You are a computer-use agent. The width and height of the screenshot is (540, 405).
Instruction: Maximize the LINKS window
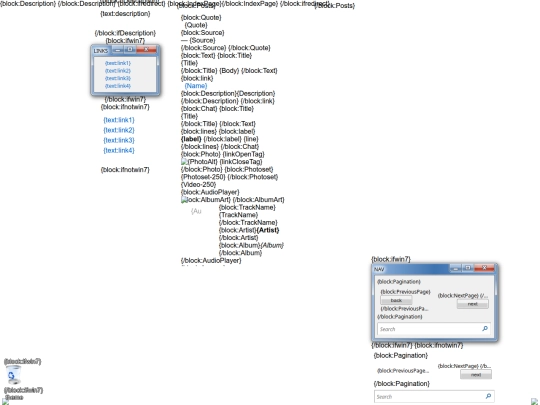(x=130, y=50)
